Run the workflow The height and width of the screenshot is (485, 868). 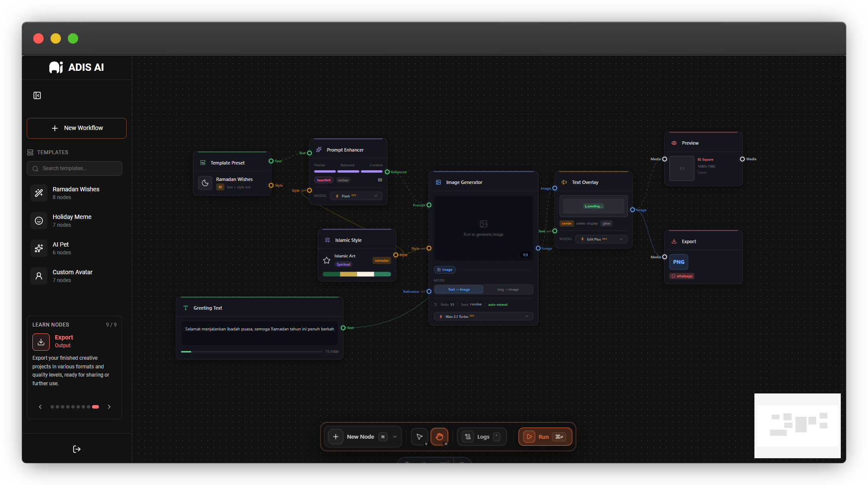coord(545,437)
